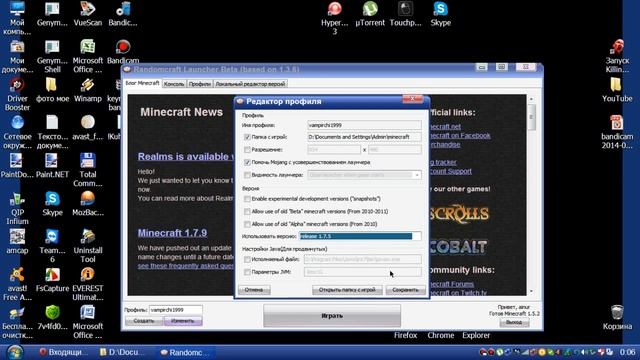This screenshot has width=640, height=360.
Task: Open 'Realms is available' news link
Action: click(186, 157)
